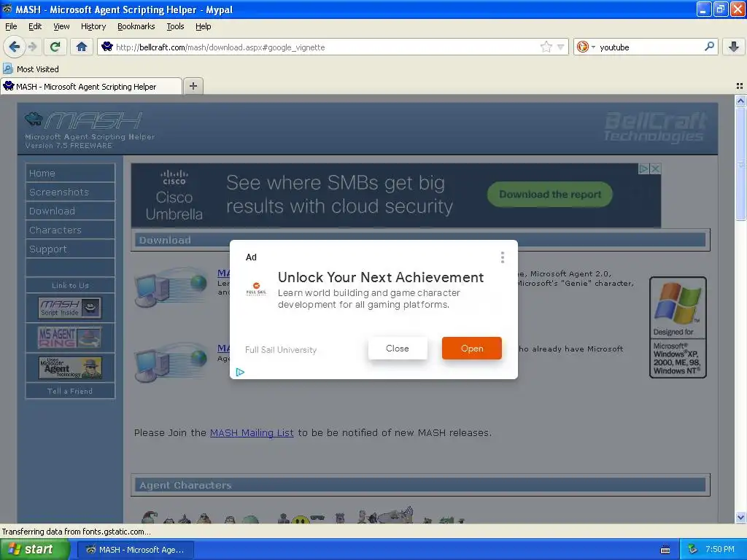
Task: Click the 7:50 PM taskbar clock
Action: click(x=720, y=549)
